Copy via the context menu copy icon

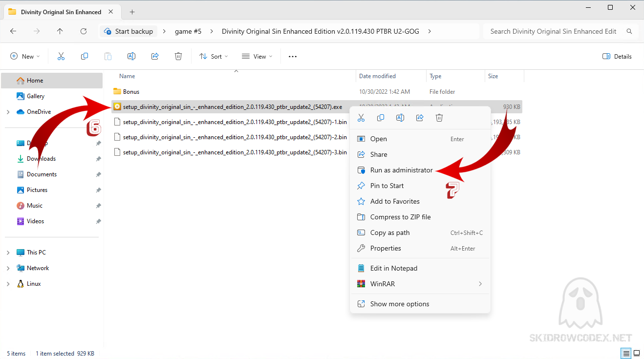(x=381, y=118)
